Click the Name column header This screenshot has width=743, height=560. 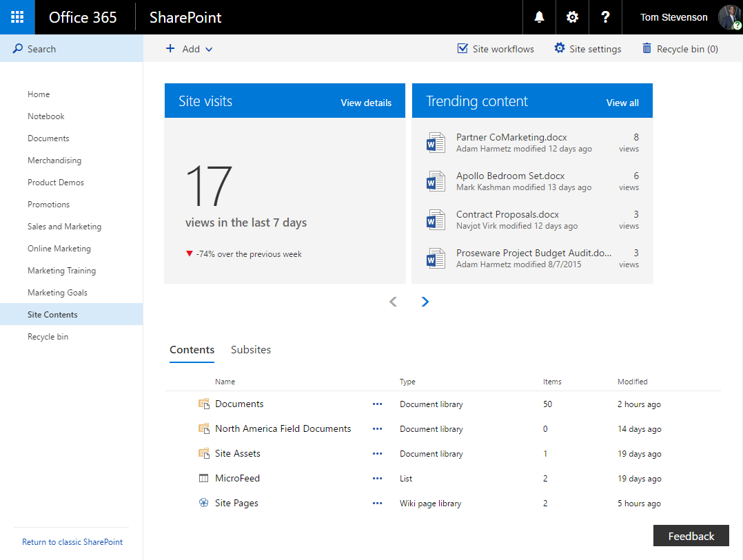(x=225, y=382)
